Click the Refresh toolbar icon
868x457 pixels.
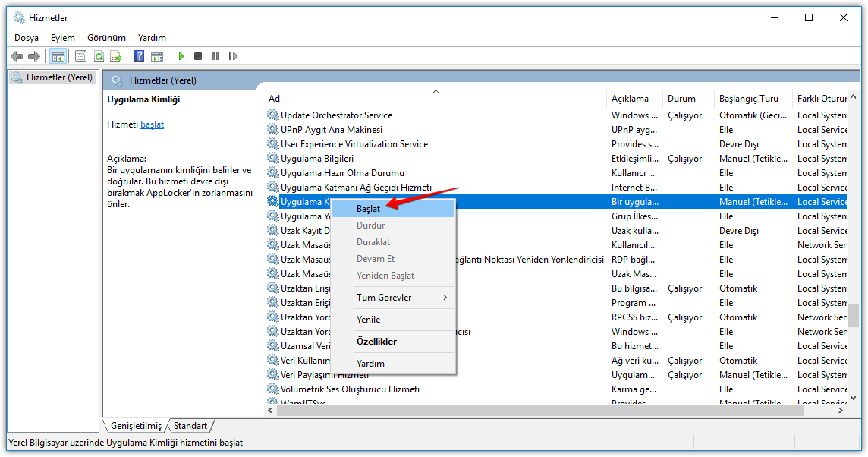(99, 55)
